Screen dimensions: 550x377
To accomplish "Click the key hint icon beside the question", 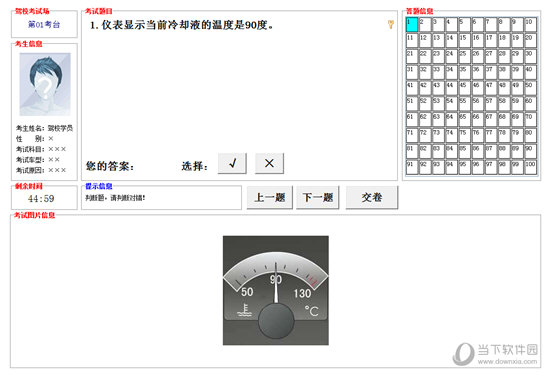I will point(390,24).
